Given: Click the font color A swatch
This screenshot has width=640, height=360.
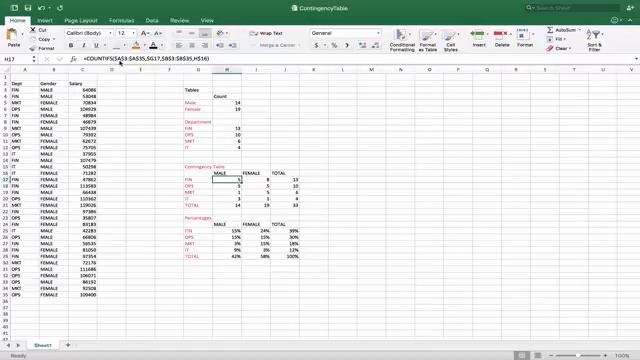Looking at the screenshot, I should click(153, 45).
